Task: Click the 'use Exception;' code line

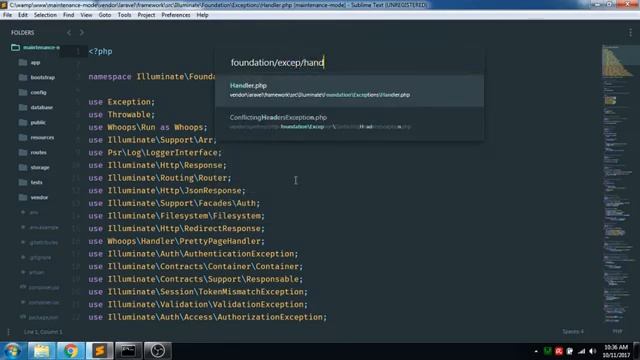Action: tap(122, 102)
